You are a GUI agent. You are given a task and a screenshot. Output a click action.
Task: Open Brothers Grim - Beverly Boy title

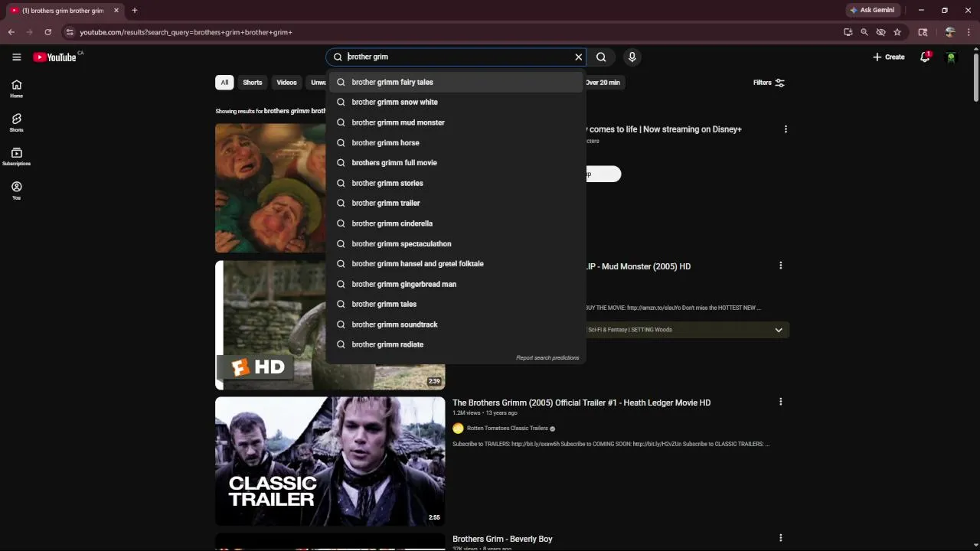pyautogui.click(x=502, y=539)
